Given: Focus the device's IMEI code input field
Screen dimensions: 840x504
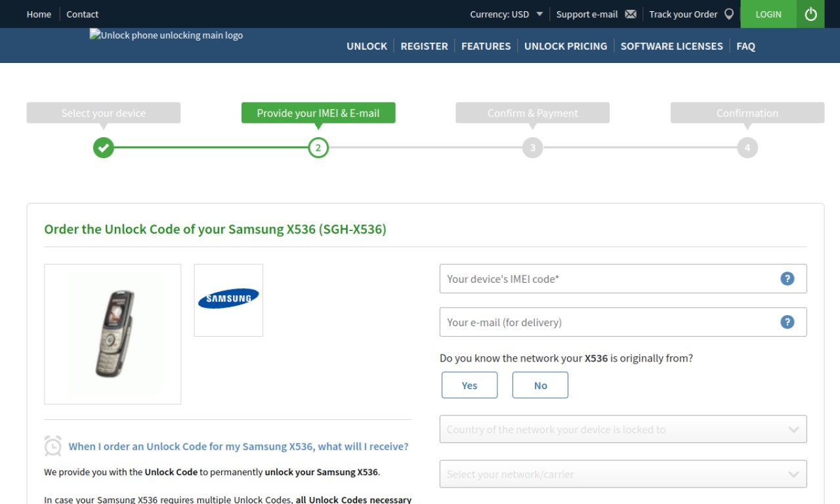Looking at the screenshot, I should [x=623, y=279].
